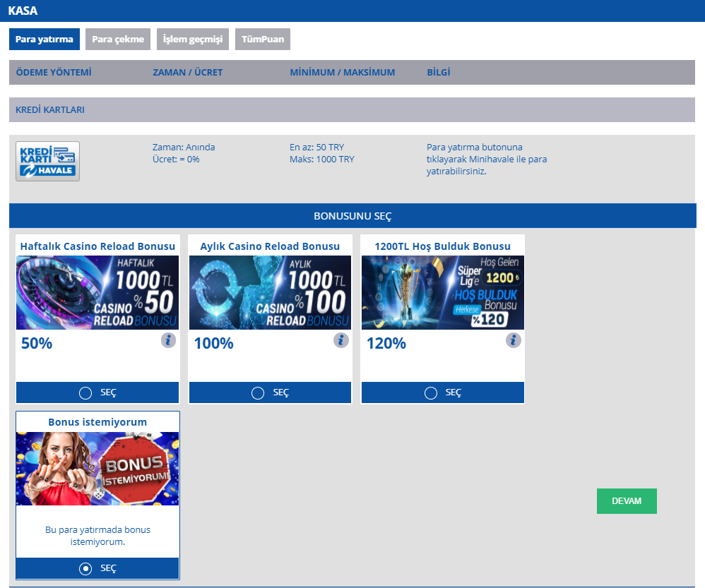Go to the İşlem geçmişi tab
705x588 pixels.
point(193,40)
